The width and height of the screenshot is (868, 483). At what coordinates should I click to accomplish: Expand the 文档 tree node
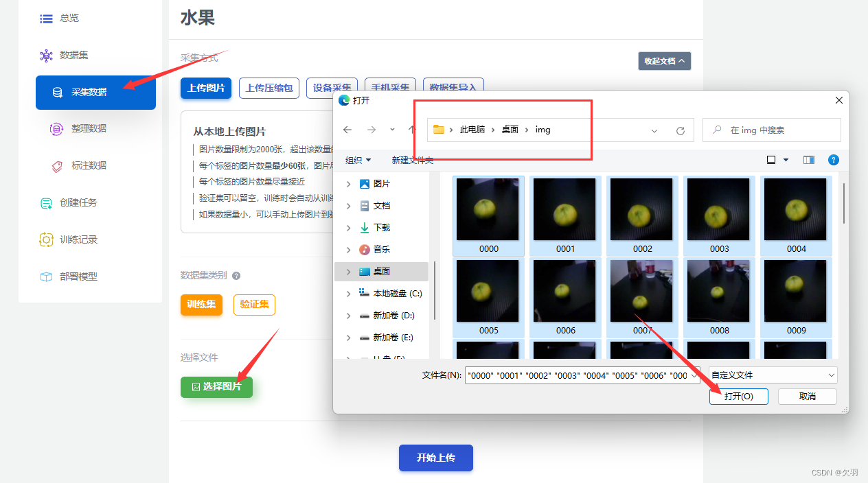pos(349,206)
